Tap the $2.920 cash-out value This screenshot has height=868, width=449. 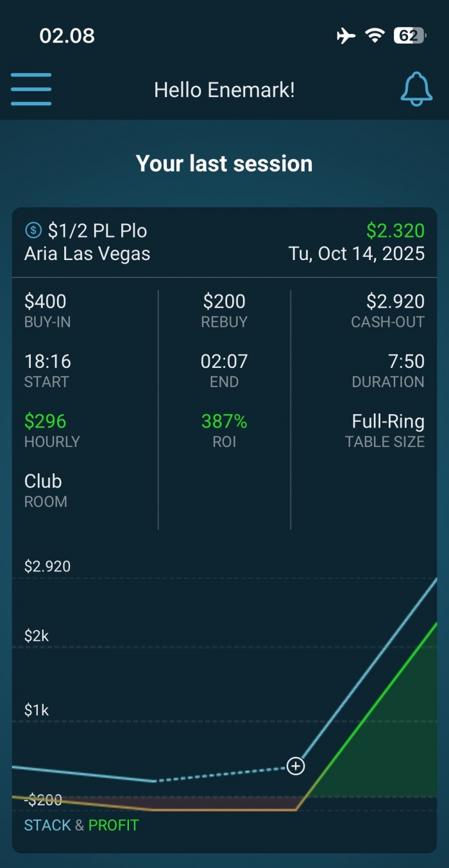click(395, 301)
